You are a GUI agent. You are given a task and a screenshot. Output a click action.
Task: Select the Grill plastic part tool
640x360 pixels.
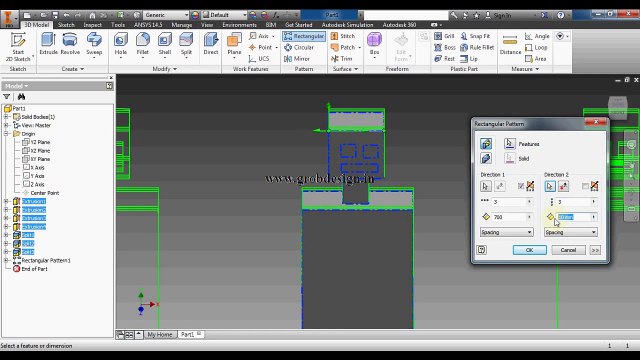(444, 36)
